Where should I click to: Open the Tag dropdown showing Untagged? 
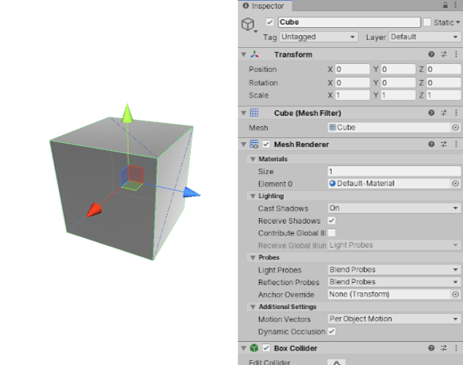point(319,37)
